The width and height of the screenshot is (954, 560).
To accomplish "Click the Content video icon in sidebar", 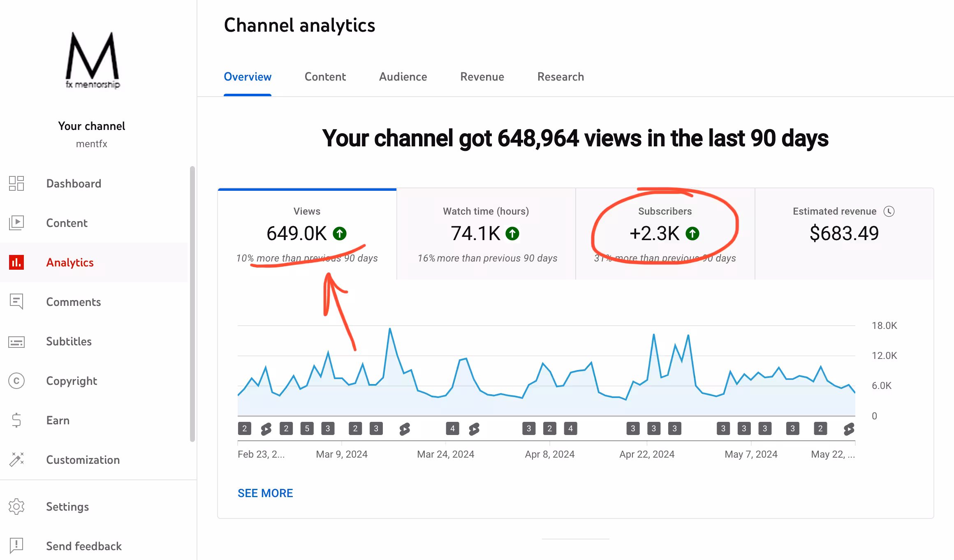I will tap(16, 223).
